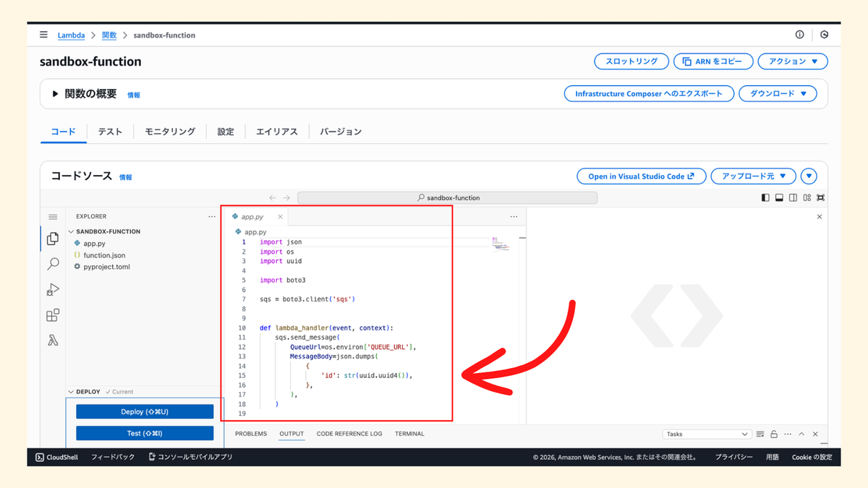
Task: Maximize the bottom panel with chevron up
Action: pos(801,435)
